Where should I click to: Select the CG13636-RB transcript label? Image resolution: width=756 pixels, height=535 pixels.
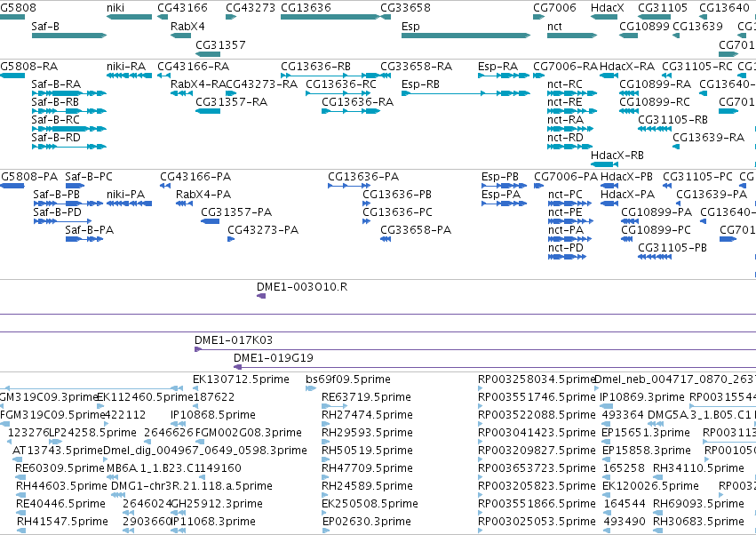pyautogui.click(x=315, y=67)
